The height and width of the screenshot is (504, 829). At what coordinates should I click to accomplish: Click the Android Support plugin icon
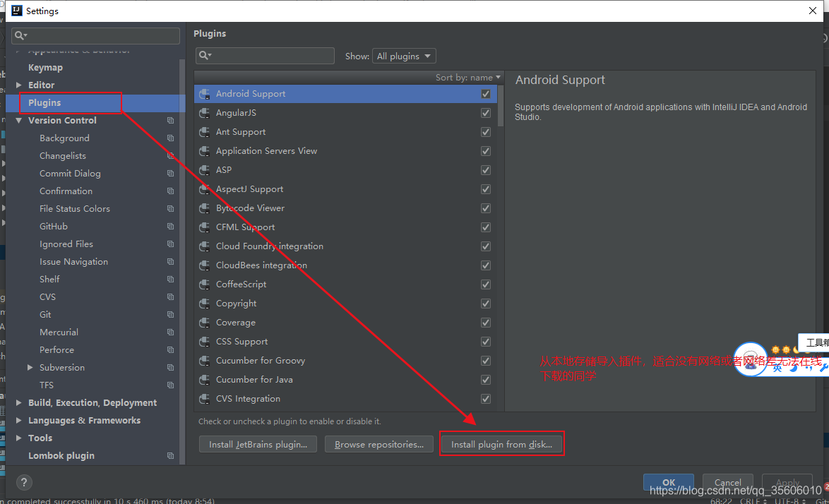(205, 94)
